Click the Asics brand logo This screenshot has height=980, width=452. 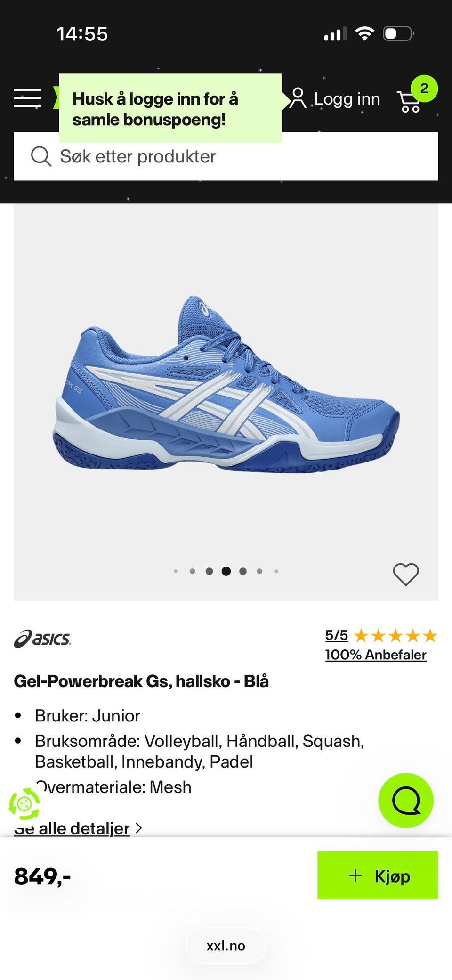coord(42,639)
